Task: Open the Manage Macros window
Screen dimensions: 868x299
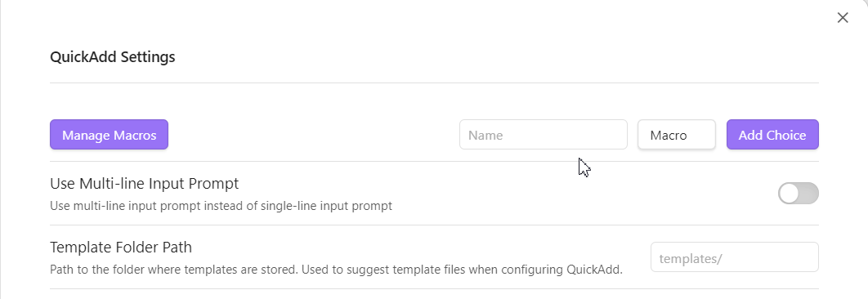Action: (x=109, y=135)
